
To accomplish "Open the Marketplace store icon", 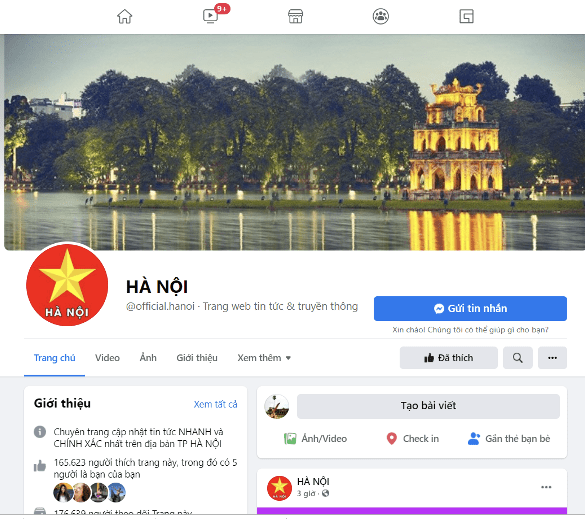I will [x=295, y=16].
